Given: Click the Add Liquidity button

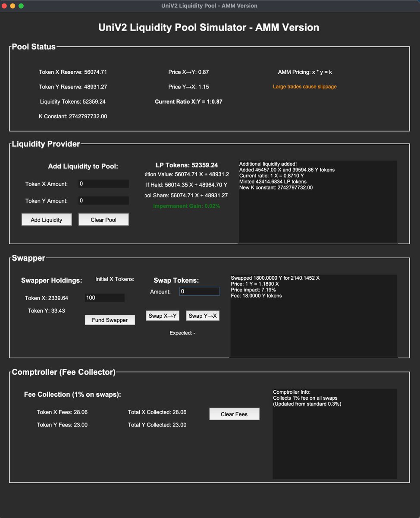Looking at the screenshot, I should click(47, 220).
